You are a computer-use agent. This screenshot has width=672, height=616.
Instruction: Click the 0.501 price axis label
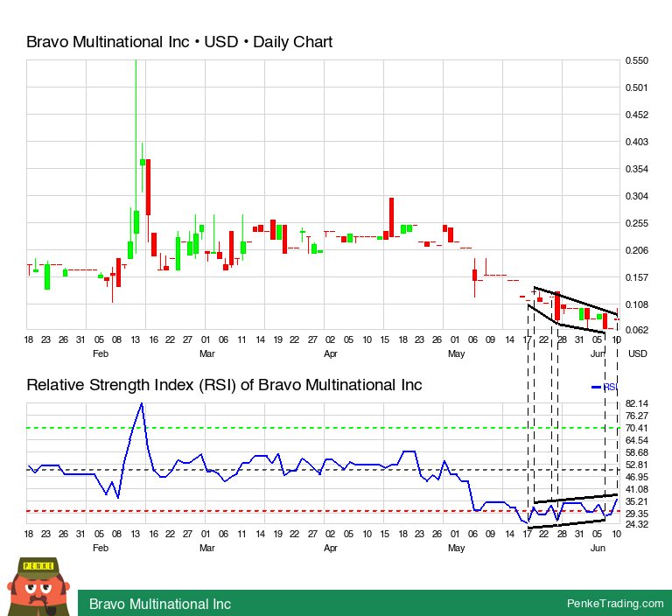coord(637,87)
